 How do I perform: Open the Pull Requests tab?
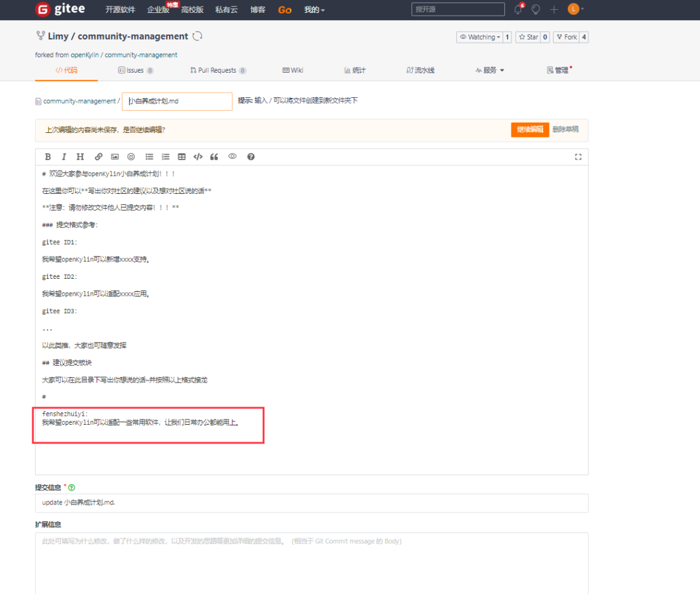point(218,70)
